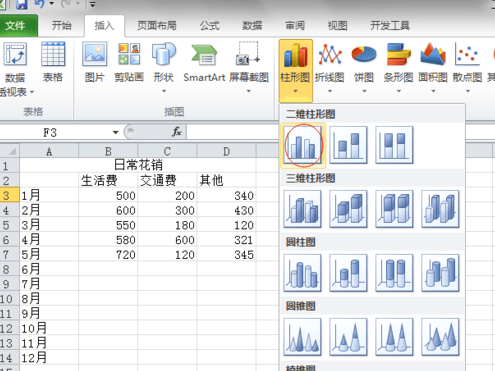Select the clustered 2D column chart
495x371 pixels.
point(303,145)
